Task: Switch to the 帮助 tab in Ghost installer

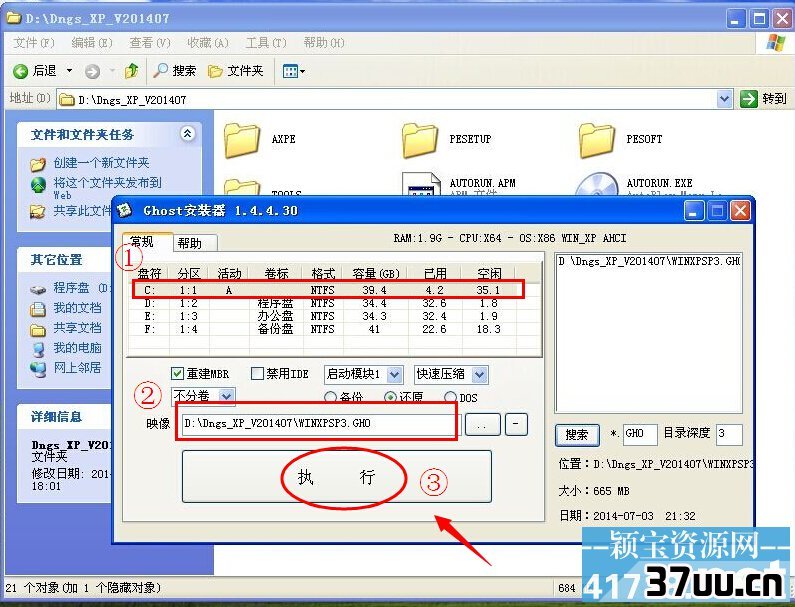Action: (x=194, y=243)
